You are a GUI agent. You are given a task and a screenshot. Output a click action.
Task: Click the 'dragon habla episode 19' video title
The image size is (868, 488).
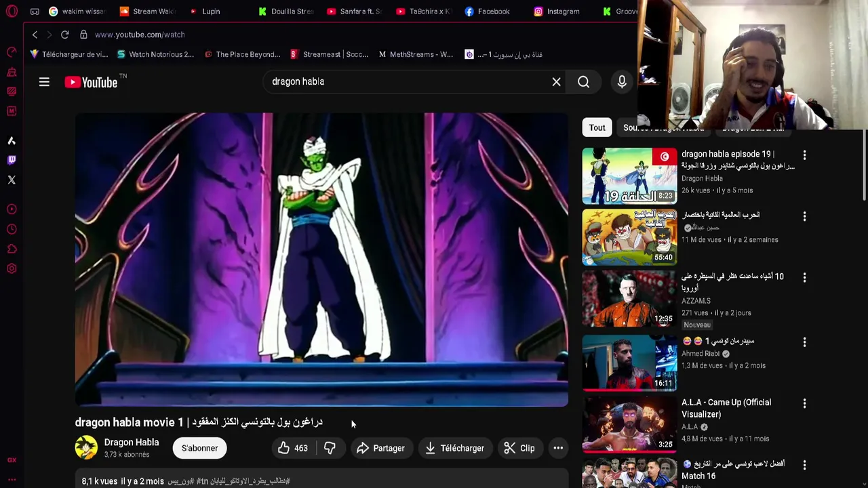tap(738, 160)
